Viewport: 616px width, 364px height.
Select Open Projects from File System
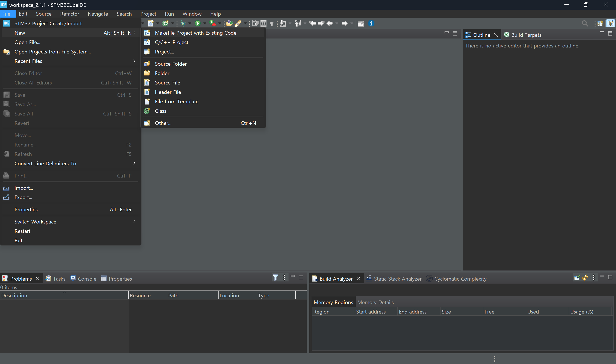tap(71, 52)
